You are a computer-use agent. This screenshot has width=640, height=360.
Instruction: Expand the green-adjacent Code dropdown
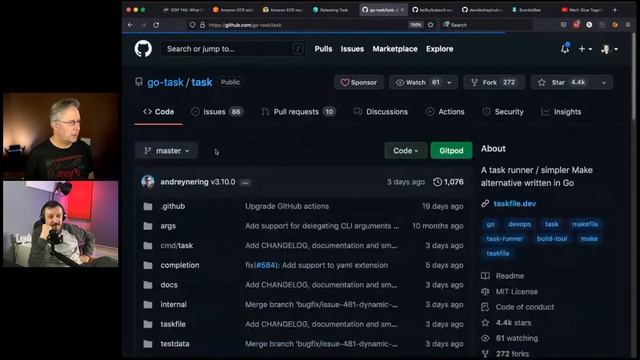coord(405,151)
